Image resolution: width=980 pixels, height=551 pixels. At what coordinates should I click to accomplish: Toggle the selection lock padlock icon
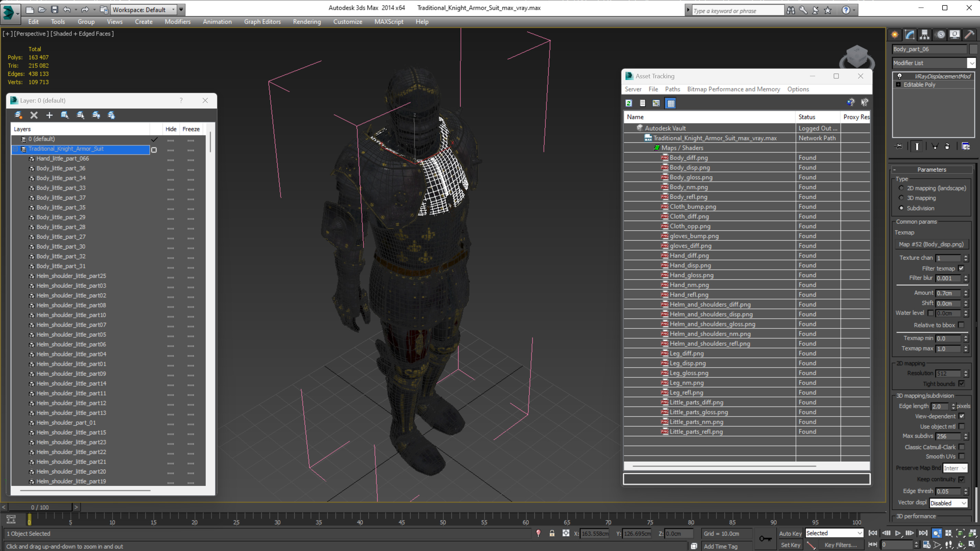point(552,533)
